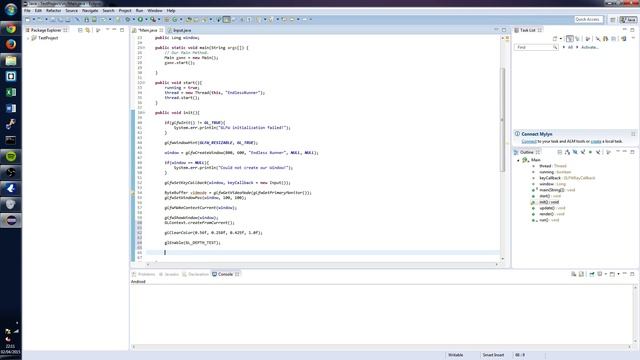Image resolution: width=640 pixels, height=360 pixels.
Task: Open the Project menu
Action: point(125,11)
